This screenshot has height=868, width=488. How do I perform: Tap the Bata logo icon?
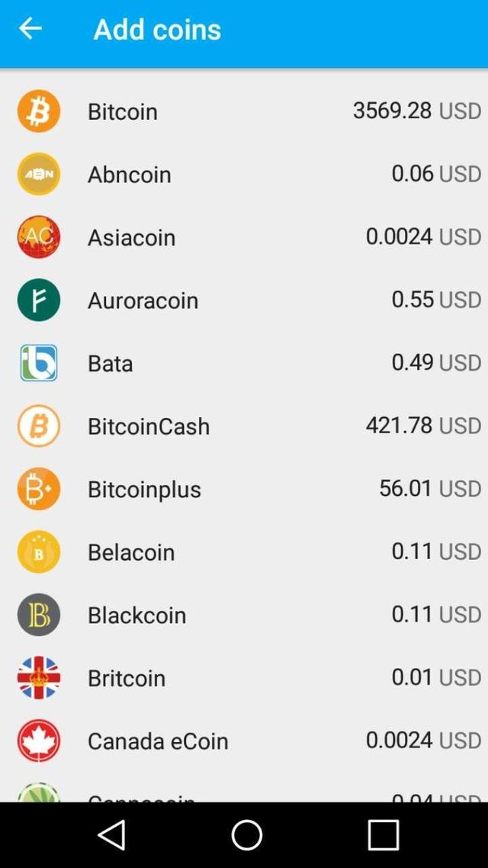click(39, 363)
